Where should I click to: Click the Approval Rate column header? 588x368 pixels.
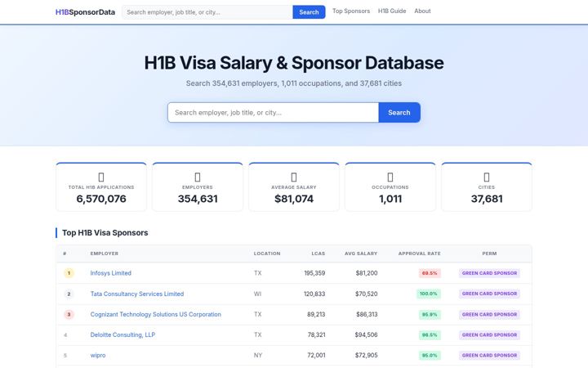click(x=419, y=254)
